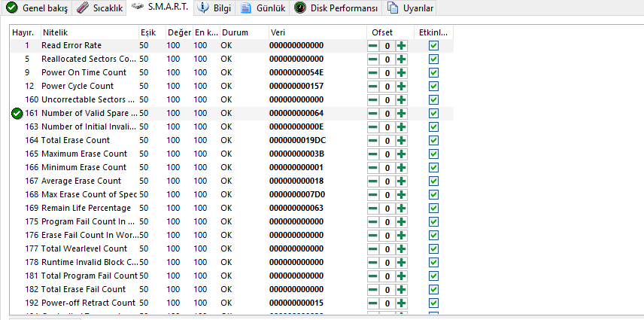Sort by the Durum column header
Viewport: 644px width, 320px height.
pos(244,32)
